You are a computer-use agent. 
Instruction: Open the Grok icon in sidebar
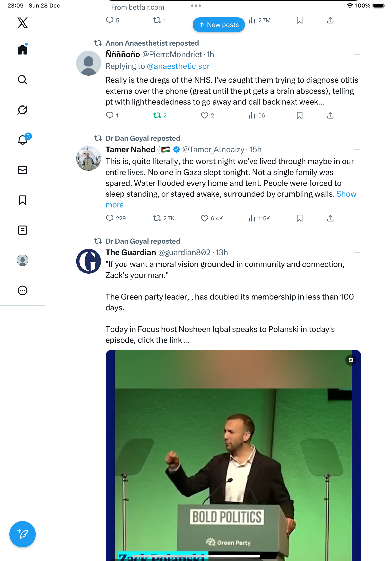(23, 110)
